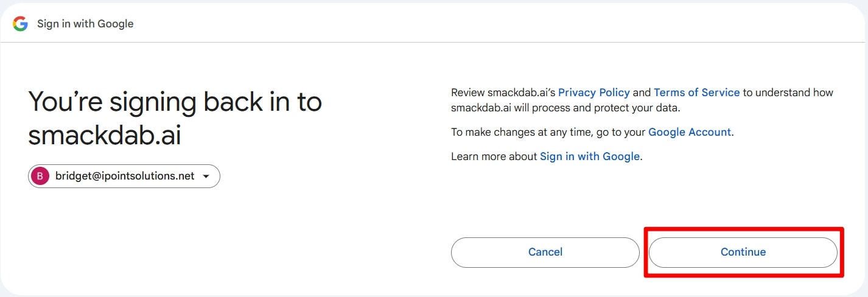
Task: Click the red "B" account avatar
Action: tap(40, 176)
